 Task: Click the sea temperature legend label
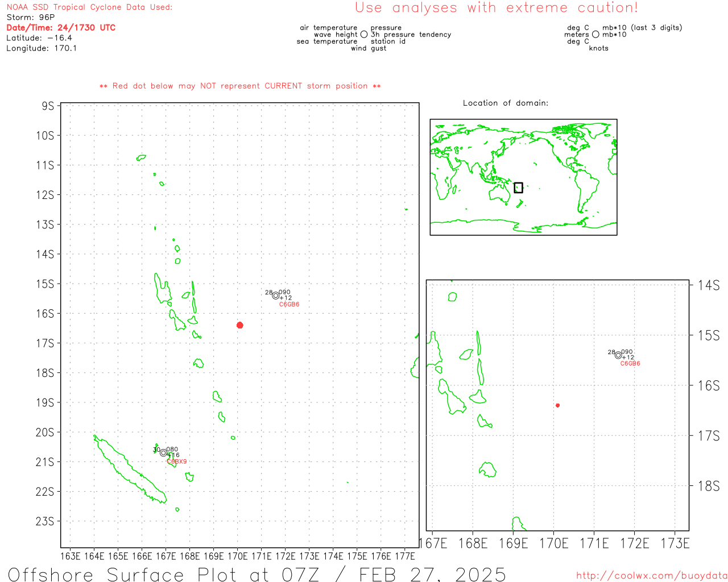(327, 41)
